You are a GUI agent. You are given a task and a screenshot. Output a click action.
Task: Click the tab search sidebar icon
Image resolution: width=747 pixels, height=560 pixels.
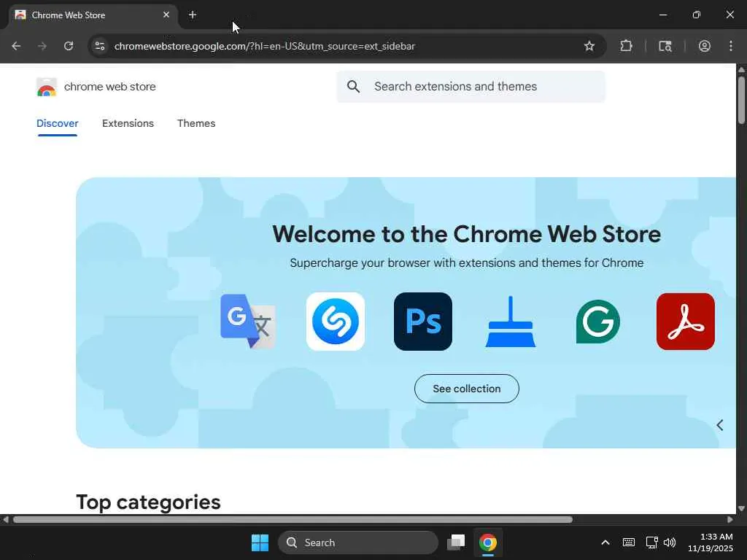pyautogui.click(x=665, y=46)
